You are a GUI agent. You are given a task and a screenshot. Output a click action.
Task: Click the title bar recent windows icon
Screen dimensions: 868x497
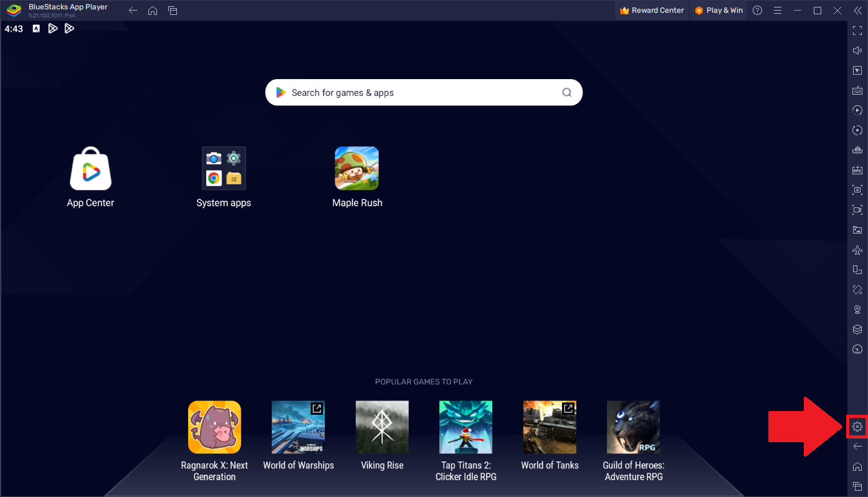point(173,11)
